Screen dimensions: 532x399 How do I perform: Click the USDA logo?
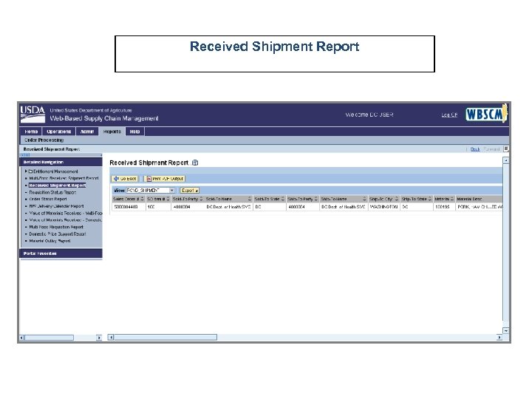pyautogui.click(x=33, y=115)
